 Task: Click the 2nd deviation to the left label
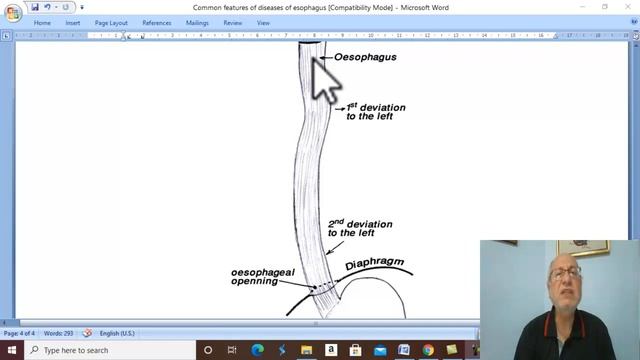pos(360,228)
